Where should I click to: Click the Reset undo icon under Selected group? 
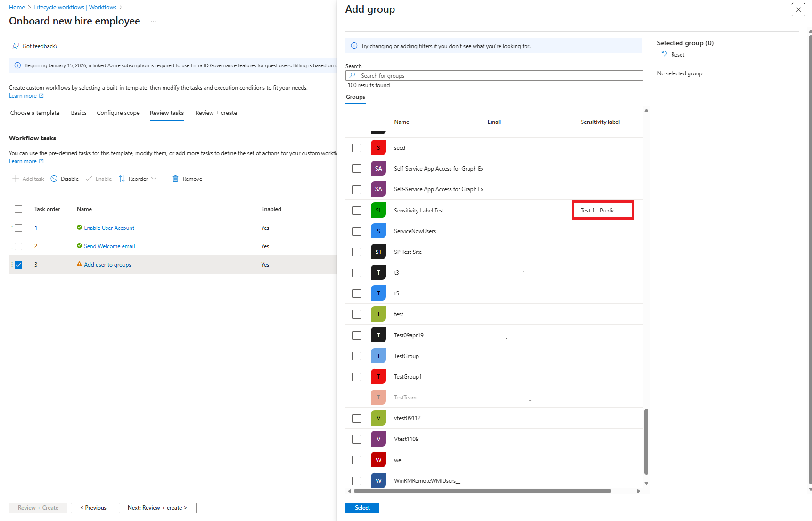click(664, 54)
